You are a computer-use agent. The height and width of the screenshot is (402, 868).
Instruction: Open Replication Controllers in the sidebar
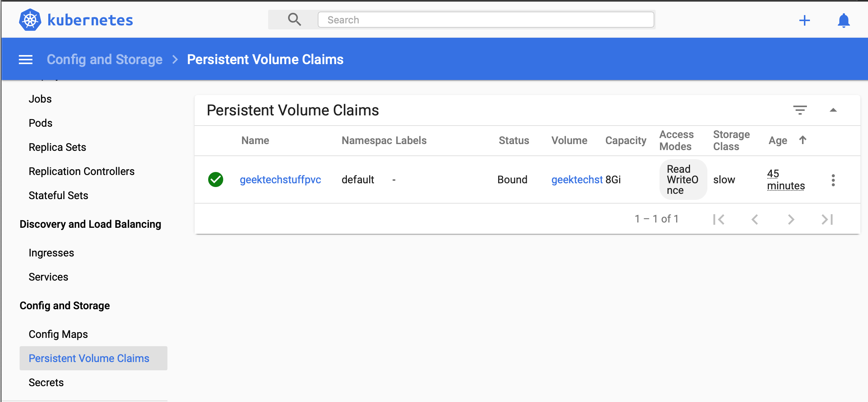click(81, 171)
